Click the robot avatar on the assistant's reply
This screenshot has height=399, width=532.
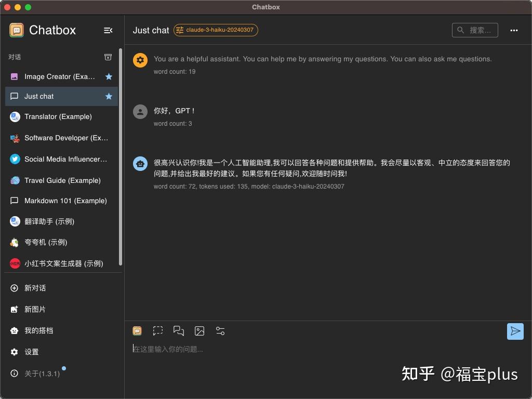(140, 163)
